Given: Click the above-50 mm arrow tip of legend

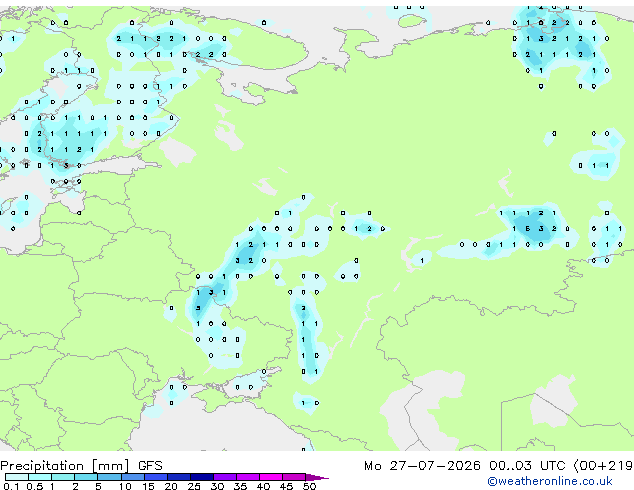Looking at the screenshot, I should (x=317, y=477).
